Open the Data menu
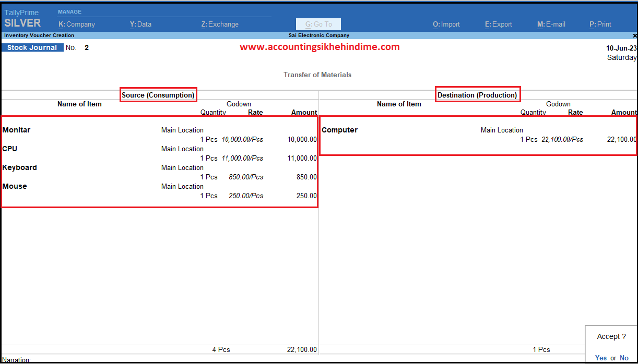This screenshot has width=638, height=364. tap(140, 24)
